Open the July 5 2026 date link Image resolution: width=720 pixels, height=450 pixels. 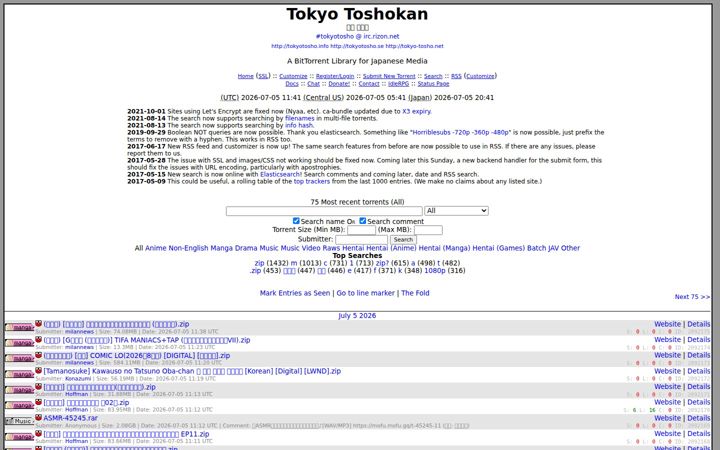[357, 316]
